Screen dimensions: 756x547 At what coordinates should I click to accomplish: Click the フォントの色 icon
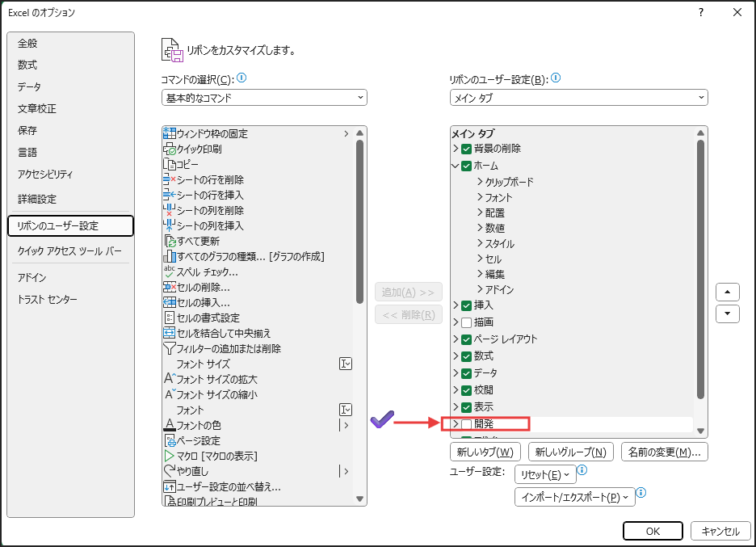point(170,425)
